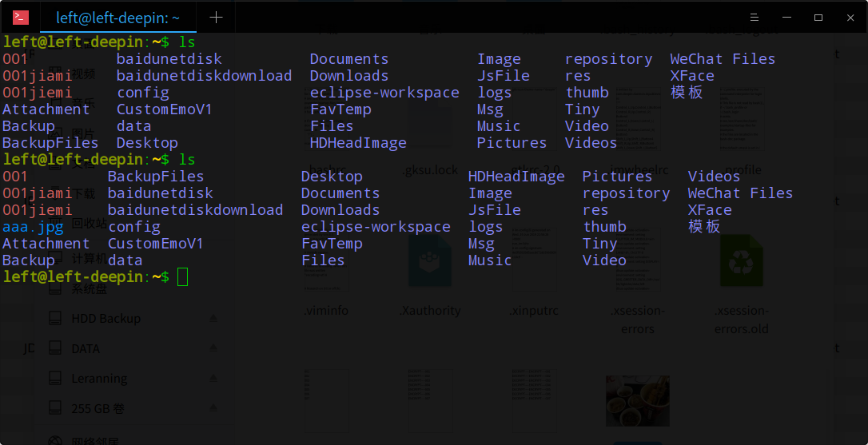
Task: Click 001jiami in the first ls output
Action: (37, 76)
